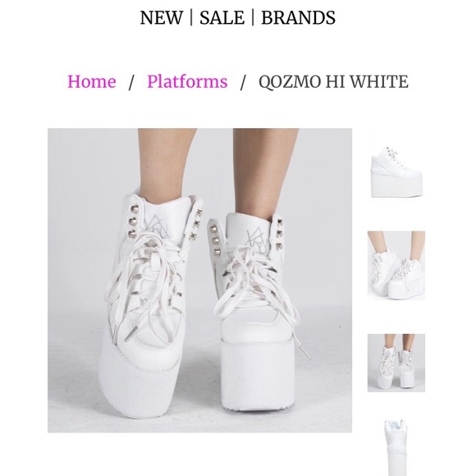This screenshot has width=476, height=476.
Task: Click the triangle logo on right shoe tongue
Action: pyautogui.click(x=258, y=240)
